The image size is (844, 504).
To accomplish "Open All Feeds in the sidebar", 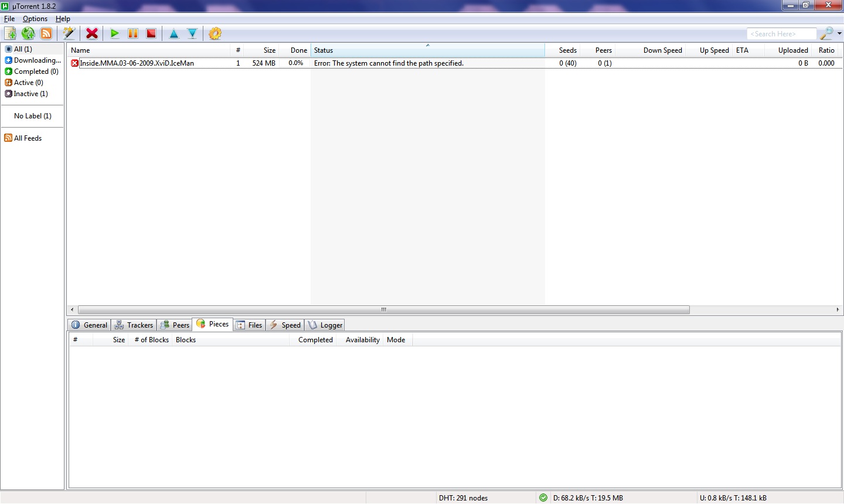I will pos(33,138).
